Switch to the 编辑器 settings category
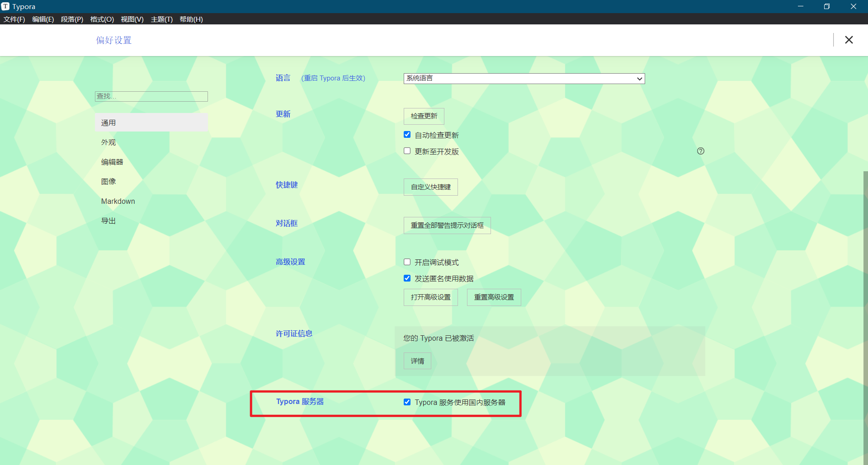 151,162
